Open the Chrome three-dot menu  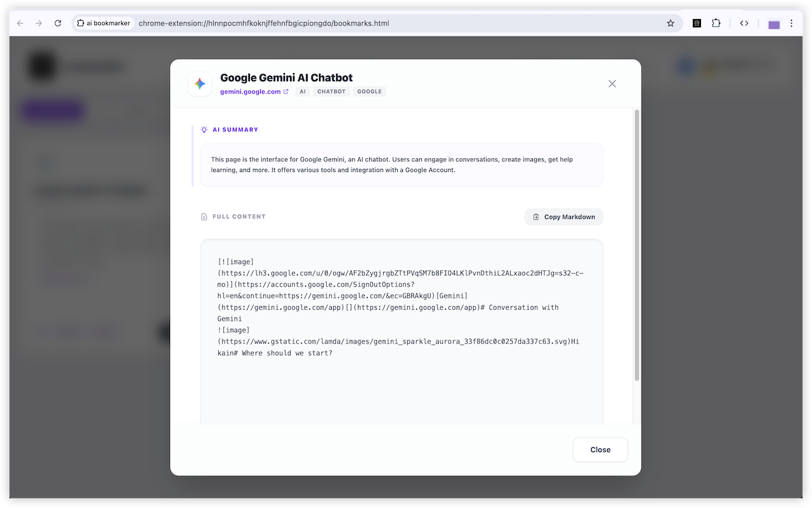coord(791,23)
